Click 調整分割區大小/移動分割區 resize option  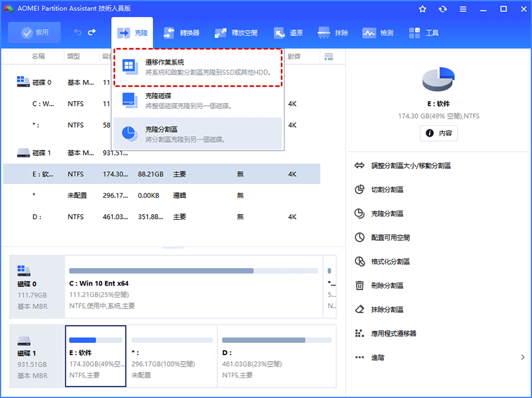pos(411,166)
